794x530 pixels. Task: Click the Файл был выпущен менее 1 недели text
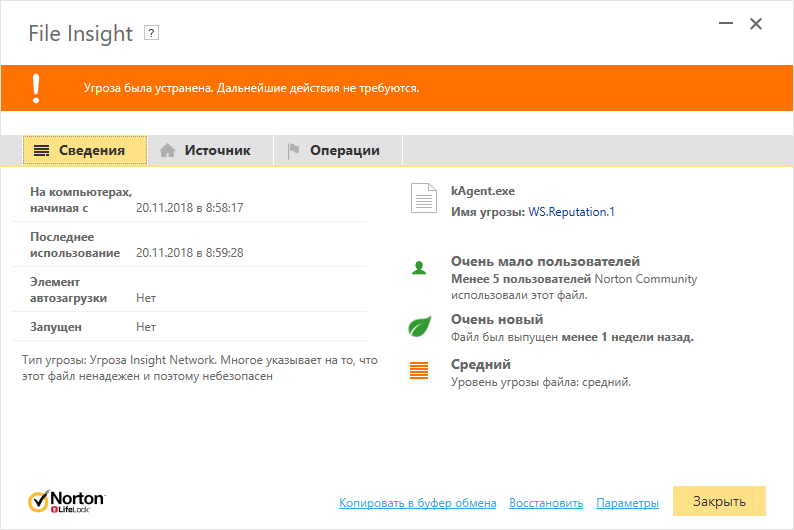[572, 337]
